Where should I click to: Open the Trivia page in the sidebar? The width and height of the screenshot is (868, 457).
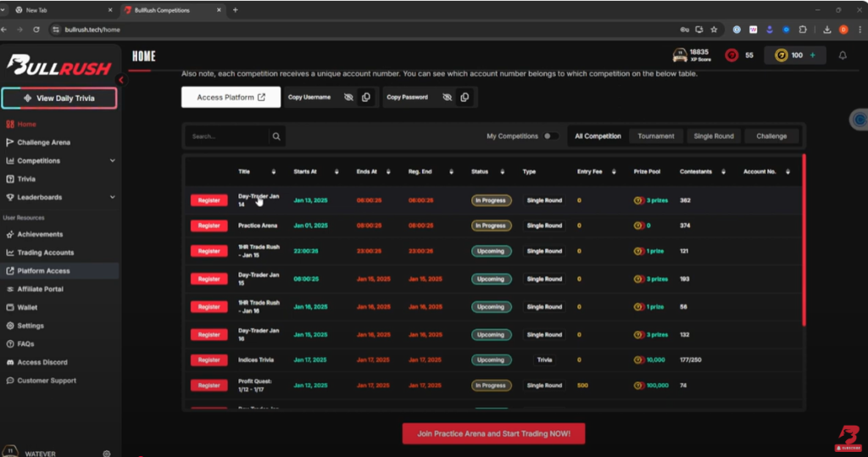point(26,179)
